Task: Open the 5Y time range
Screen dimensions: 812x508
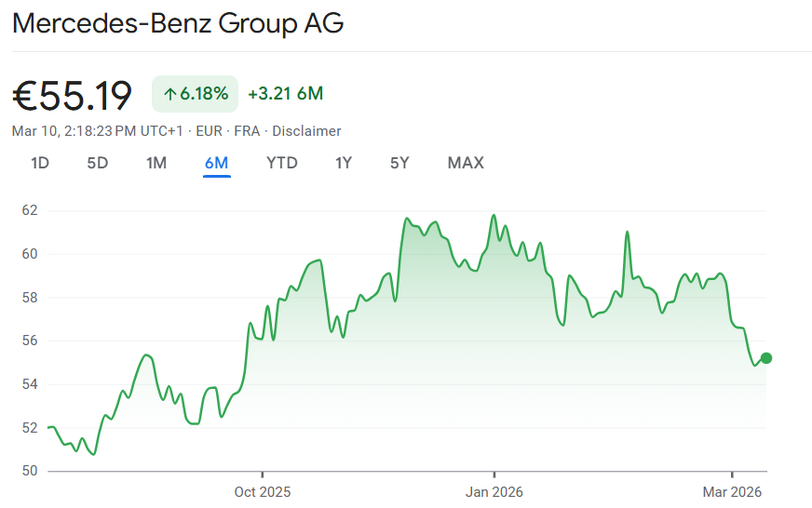Action: pos(399,163)
